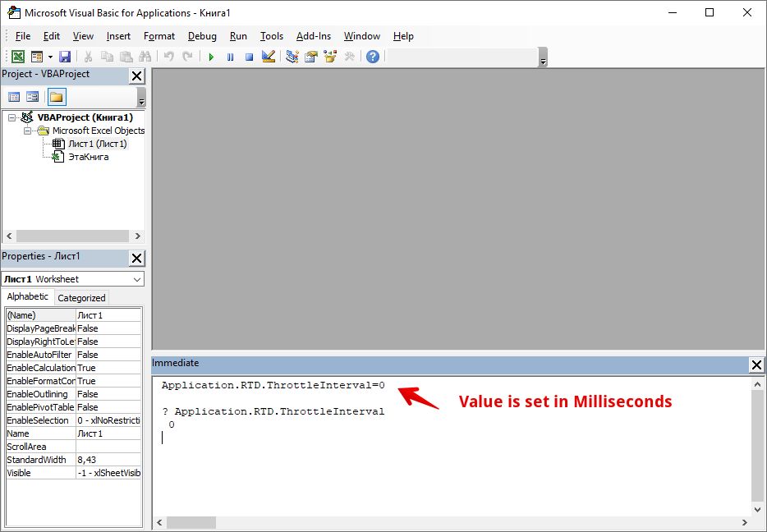Viewport: 767px width, 532px height.
Task: Toggle Design Mode icon in toolbar
Action: (x=268, y=57)
